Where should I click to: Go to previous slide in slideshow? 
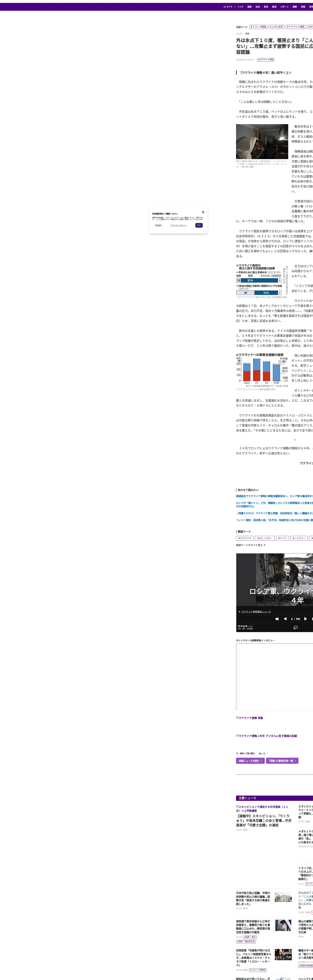click(285, 619)
